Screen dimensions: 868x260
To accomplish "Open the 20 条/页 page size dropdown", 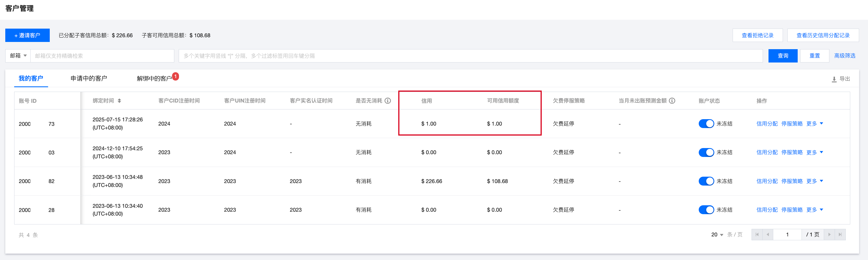I will coord(717,234).
